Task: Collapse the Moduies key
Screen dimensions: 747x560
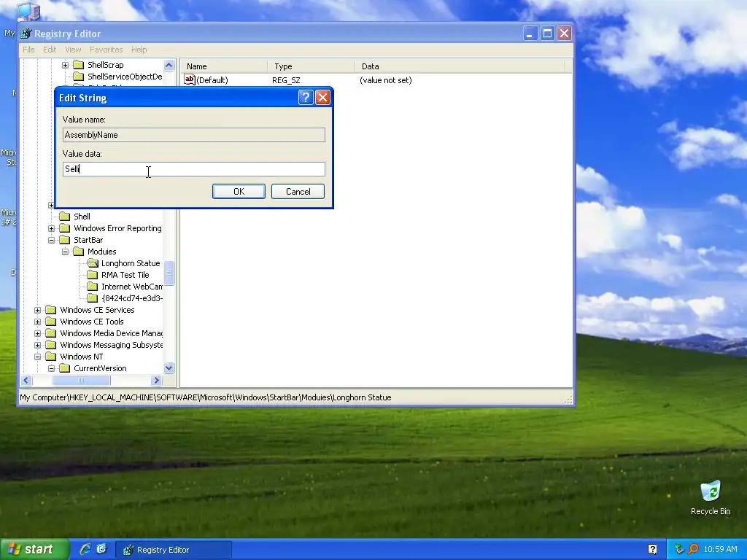Action: 65,252
